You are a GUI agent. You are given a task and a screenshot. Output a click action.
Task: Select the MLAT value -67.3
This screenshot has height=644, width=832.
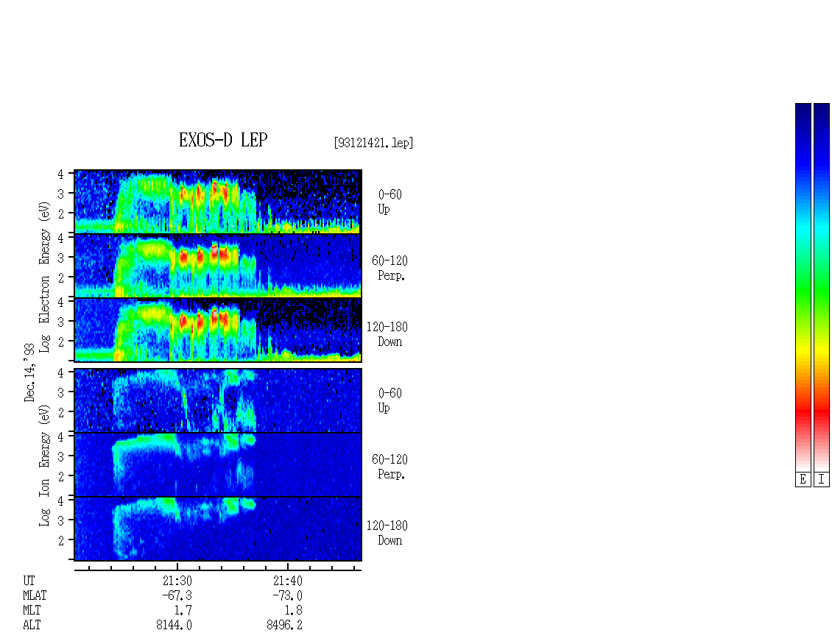pyautogui.click(x=177, y=595)
